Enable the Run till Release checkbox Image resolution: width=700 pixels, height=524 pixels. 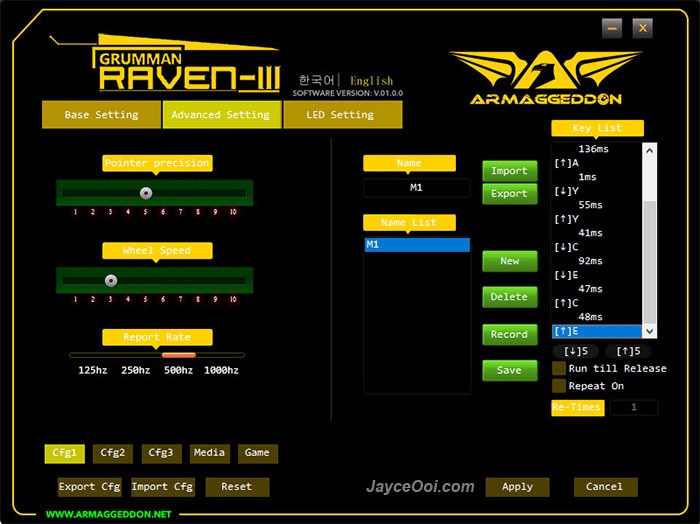point(559,369)
